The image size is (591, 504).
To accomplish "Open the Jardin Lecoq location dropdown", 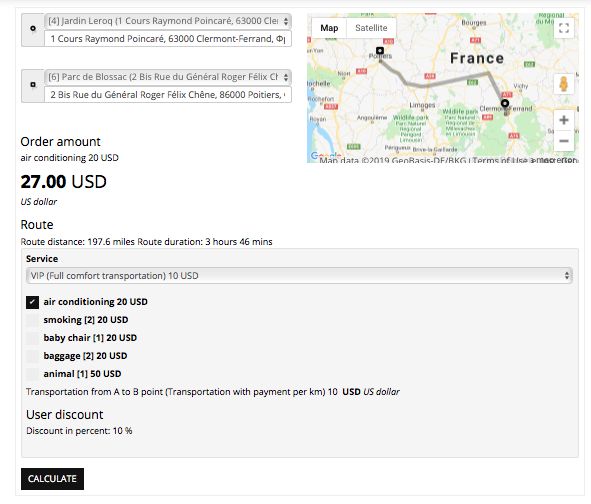I will (168, 21).
